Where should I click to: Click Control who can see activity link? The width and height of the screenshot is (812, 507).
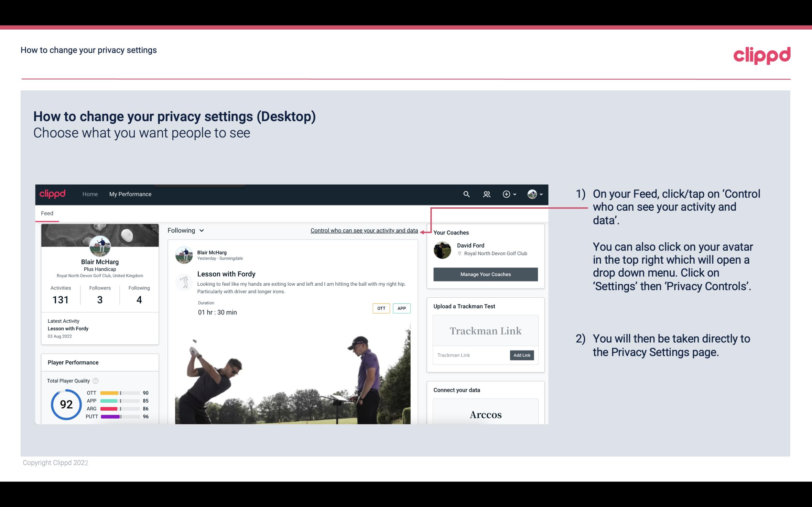[364, 230]
